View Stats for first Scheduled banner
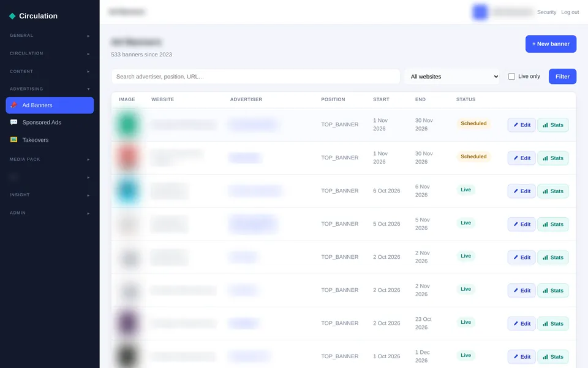 (553, 125)
